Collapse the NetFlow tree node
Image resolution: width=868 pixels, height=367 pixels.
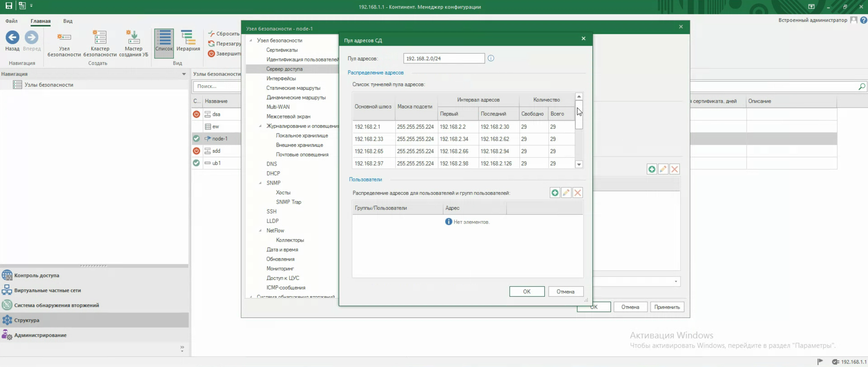click(x=260, y=231)
